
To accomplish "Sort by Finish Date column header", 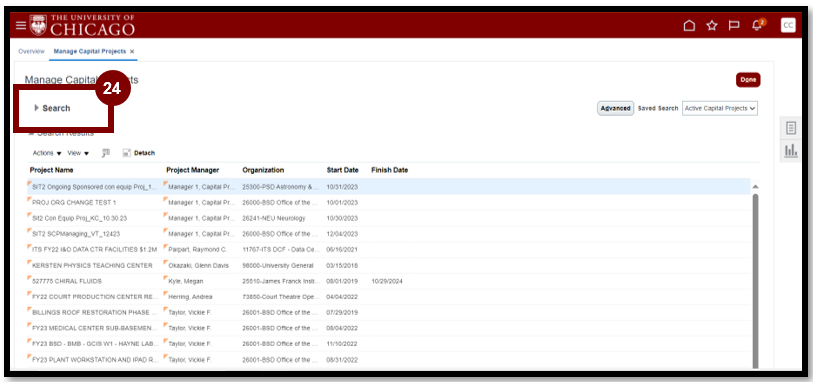I will tap(389, 170).
